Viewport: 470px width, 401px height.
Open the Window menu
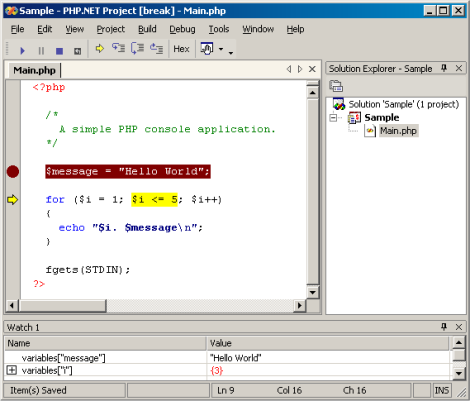[258, 29]
